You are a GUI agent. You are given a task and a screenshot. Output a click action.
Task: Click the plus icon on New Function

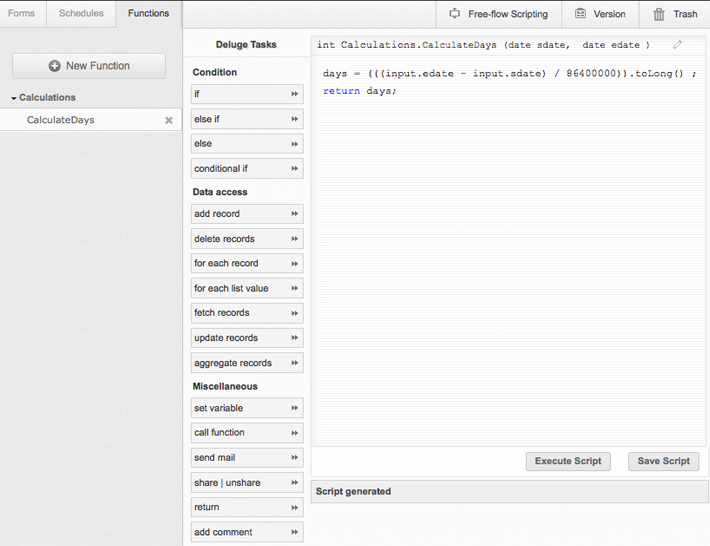coord(54,66)
